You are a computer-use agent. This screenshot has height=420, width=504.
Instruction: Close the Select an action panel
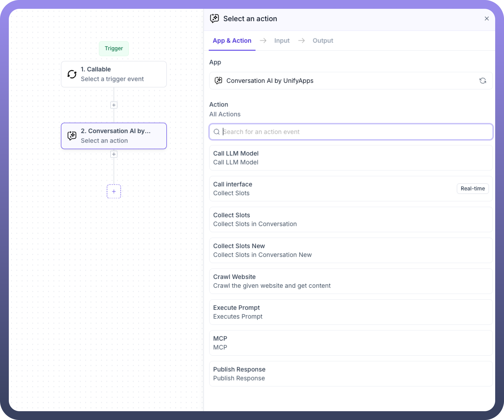tap(487, 19)
